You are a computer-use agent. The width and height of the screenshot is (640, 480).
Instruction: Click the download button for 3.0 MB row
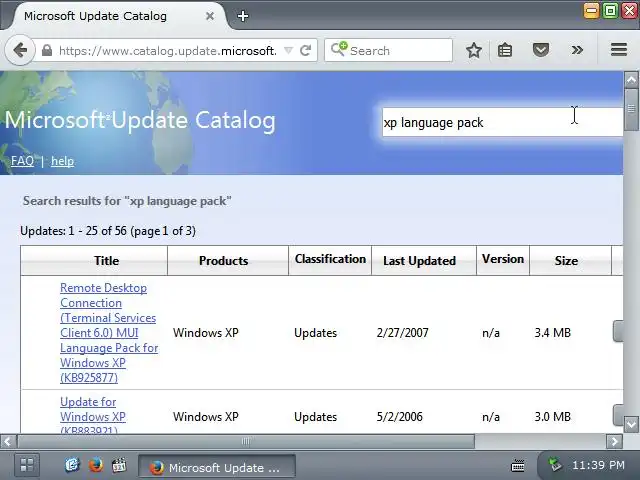tap(618, 415)
